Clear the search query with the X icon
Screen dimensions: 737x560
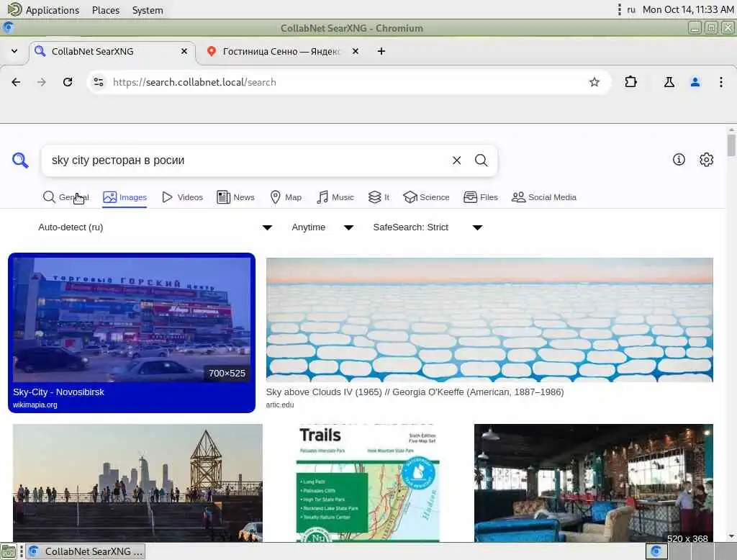pos(456,161)
